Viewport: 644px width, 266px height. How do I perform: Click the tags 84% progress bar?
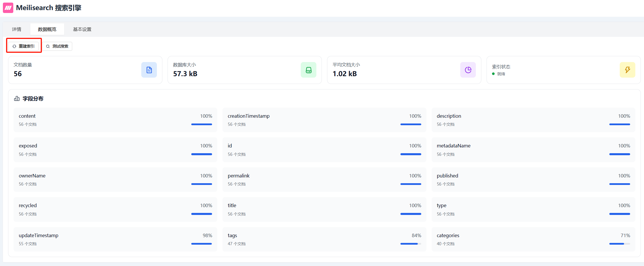(411, 244)
